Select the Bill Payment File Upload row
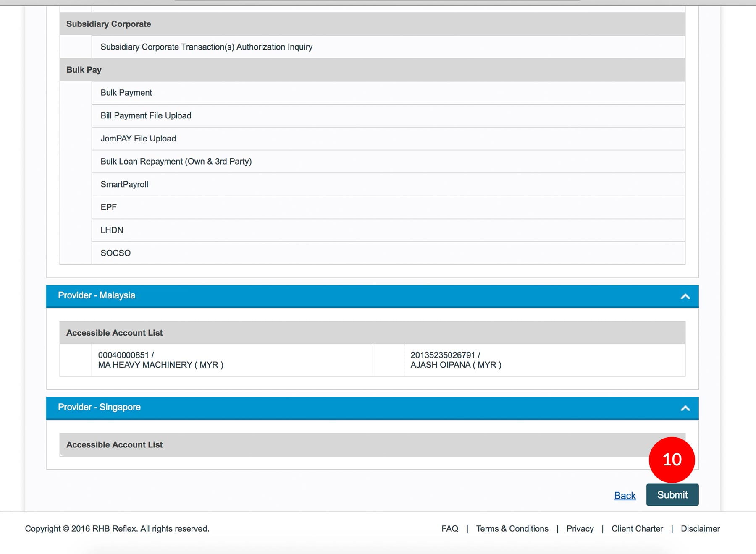 (146, 116)
